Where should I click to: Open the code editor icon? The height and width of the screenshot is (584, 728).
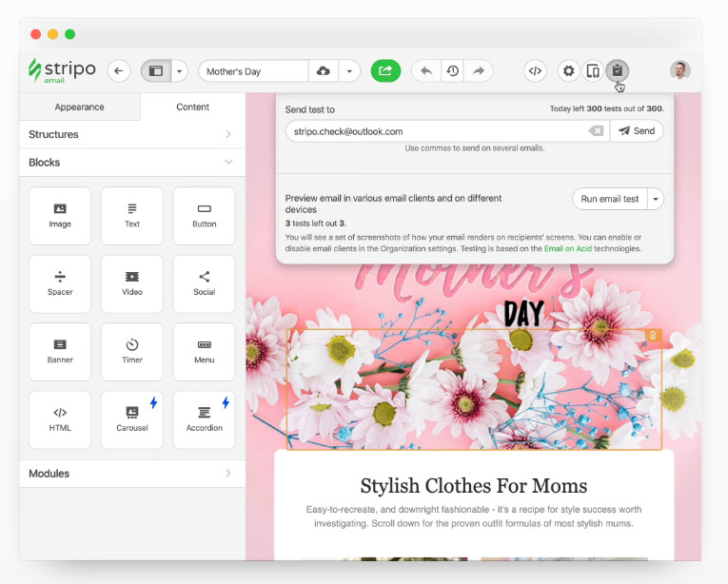click(535, 70)
